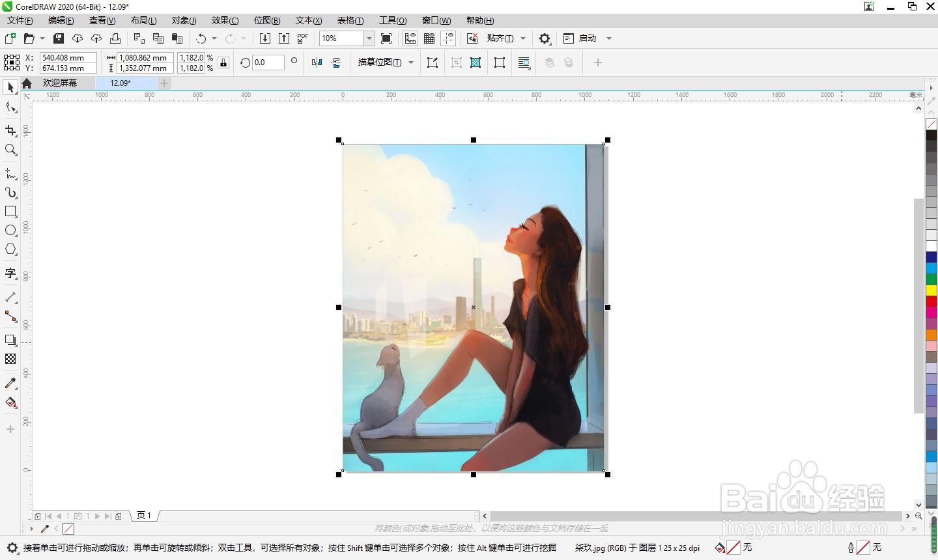The width and height of the screenshot is (938, 560).
Task: Select the Artistic media tool
Action: pyautogui.click(x=10, y=192)
